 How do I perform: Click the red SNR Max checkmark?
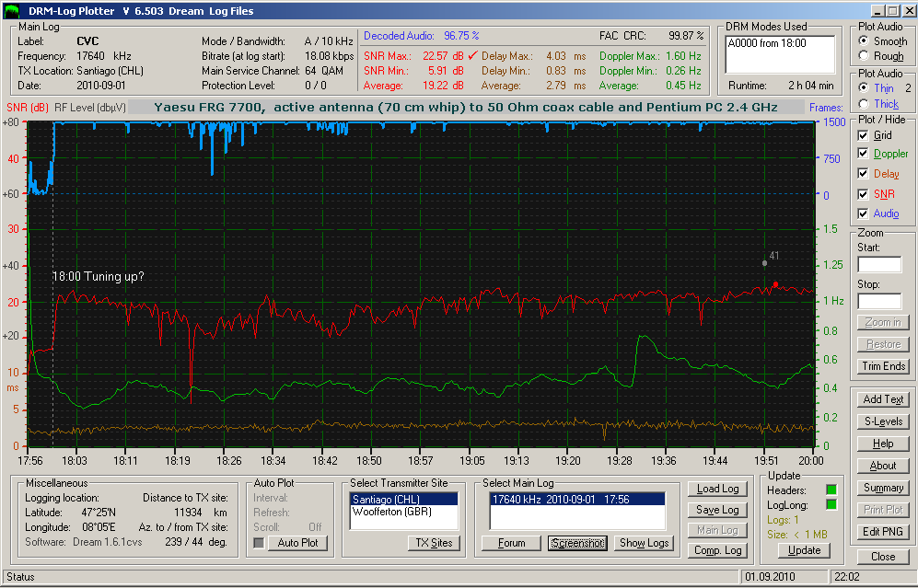pos(473,55)
